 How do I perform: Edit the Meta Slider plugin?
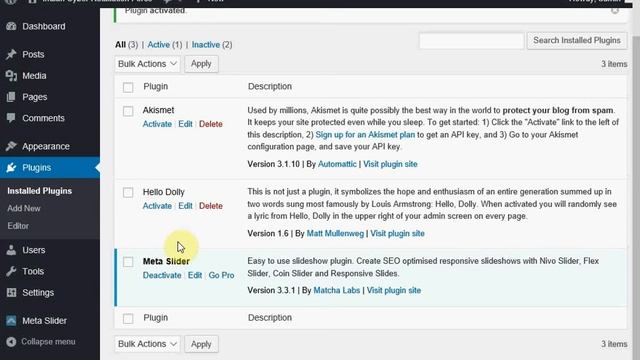(195, 275)
